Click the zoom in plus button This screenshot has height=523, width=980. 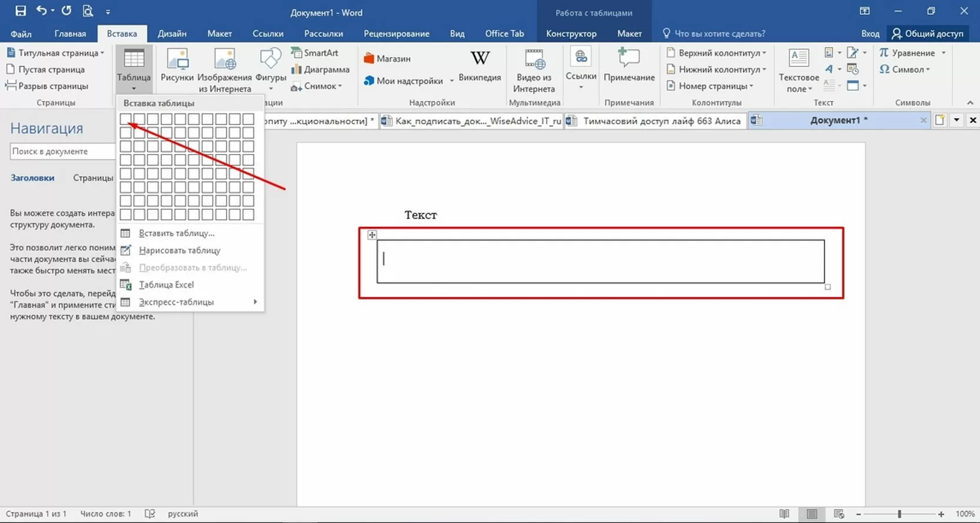[x=941, y=514]
